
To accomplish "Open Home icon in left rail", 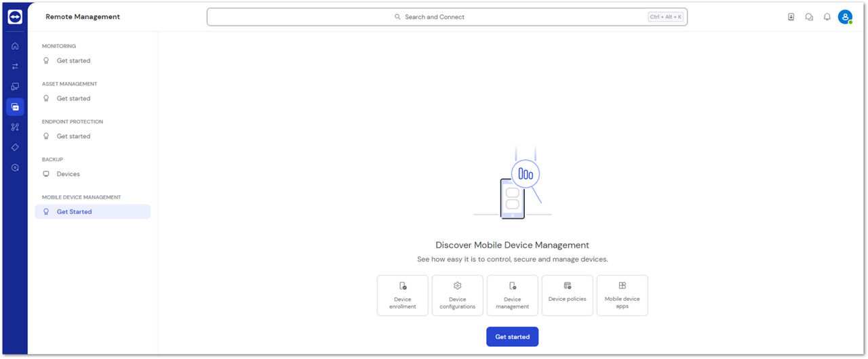I will click(15, 46).
